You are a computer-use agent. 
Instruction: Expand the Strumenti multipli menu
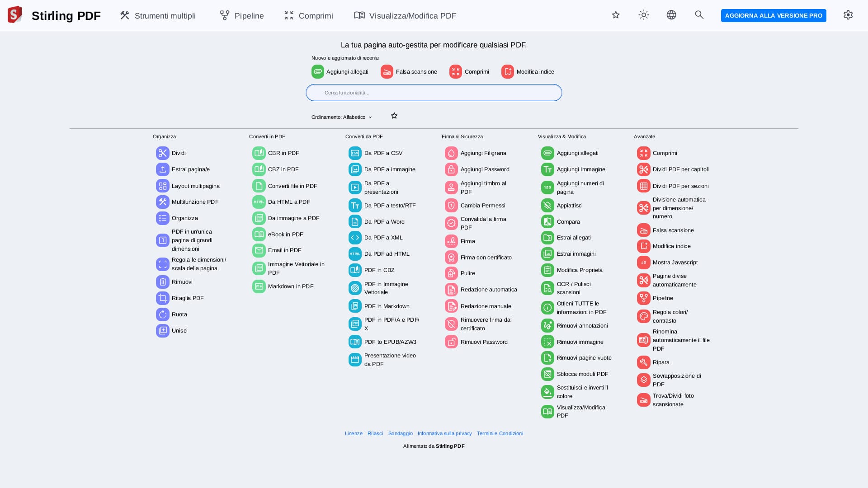(x=158, y=16)
